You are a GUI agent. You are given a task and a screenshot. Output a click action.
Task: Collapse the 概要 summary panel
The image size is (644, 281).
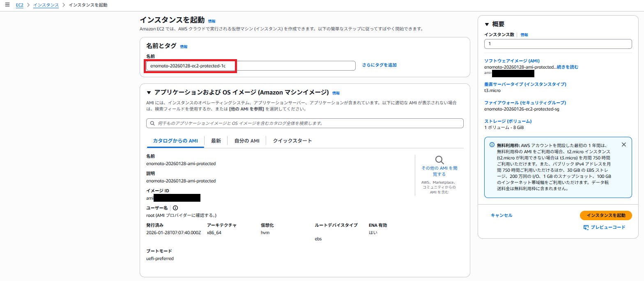pos(487,24)
